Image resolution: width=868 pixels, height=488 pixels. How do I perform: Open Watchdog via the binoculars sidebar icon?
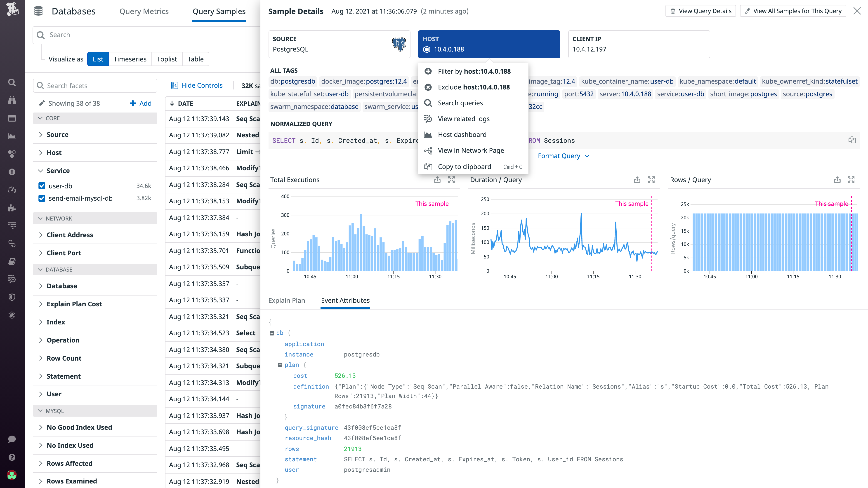click(12, 100)
